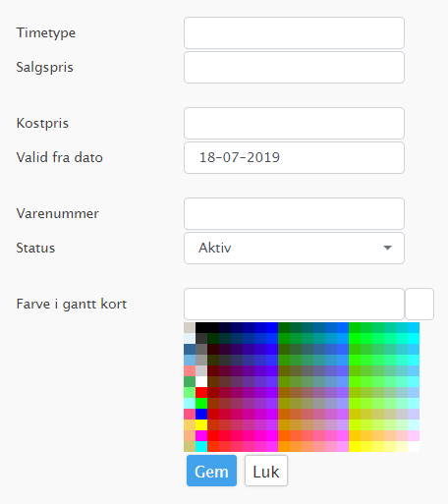Open the Status dropdown showing Aktiv
The width and height of the screenshot is (448, 504).
pyautogui.click(x=294, y=249)
